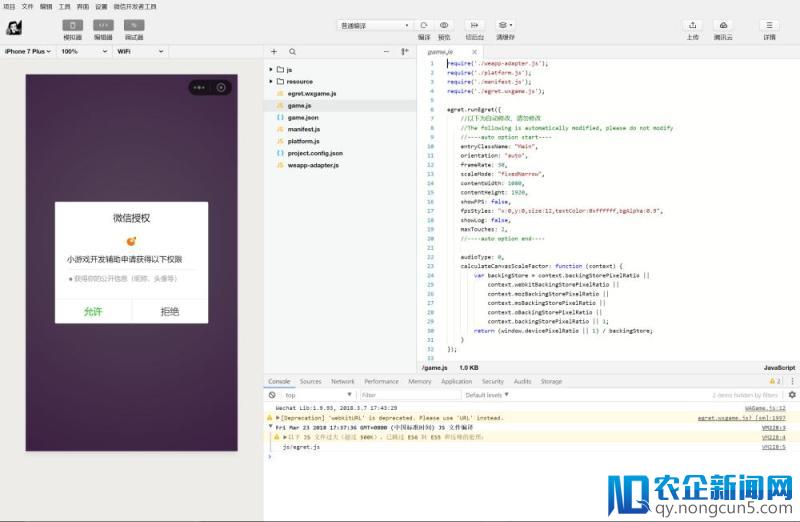Screen dimensions: 800x522
Task: Click the compile (编译) refresh icon
Action: click(x=423, y=25)
